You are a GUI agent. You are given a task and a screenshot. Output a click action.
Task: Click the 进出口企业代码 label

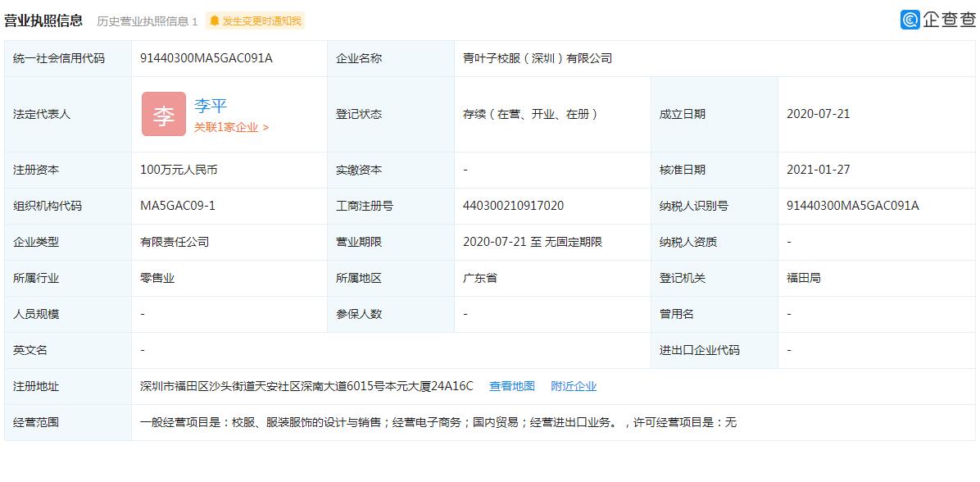(700, 350)
